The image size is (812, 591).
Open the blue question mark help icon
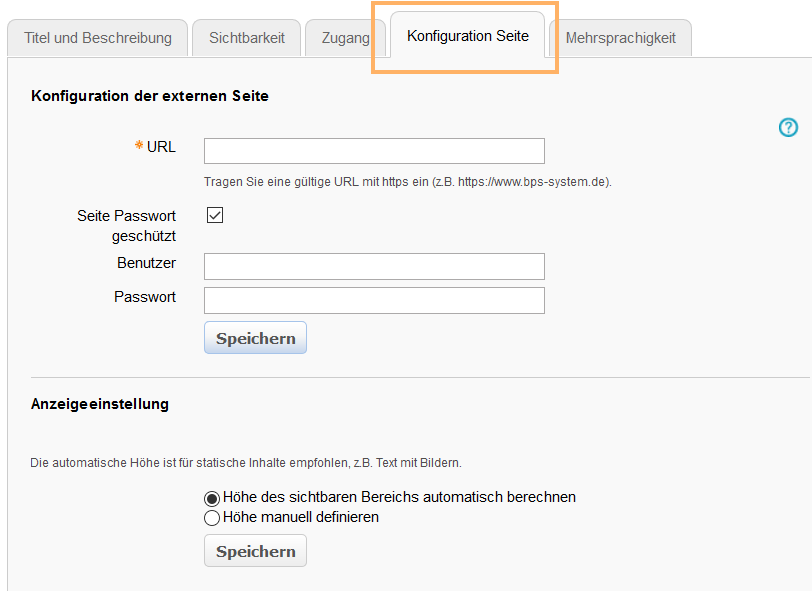(x=788, y=128)
